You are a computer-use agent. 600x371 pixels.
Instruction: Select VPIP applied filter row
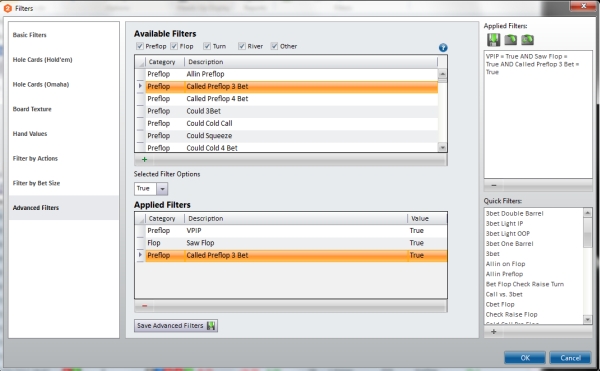coord(296,230)
